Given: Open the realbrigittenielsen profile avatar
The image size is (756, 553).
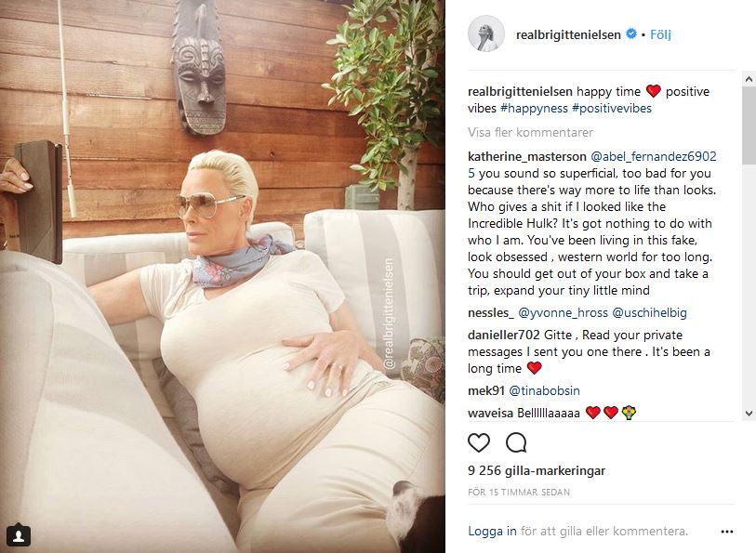Looking at the screenshot, I should tap(486, 33).
